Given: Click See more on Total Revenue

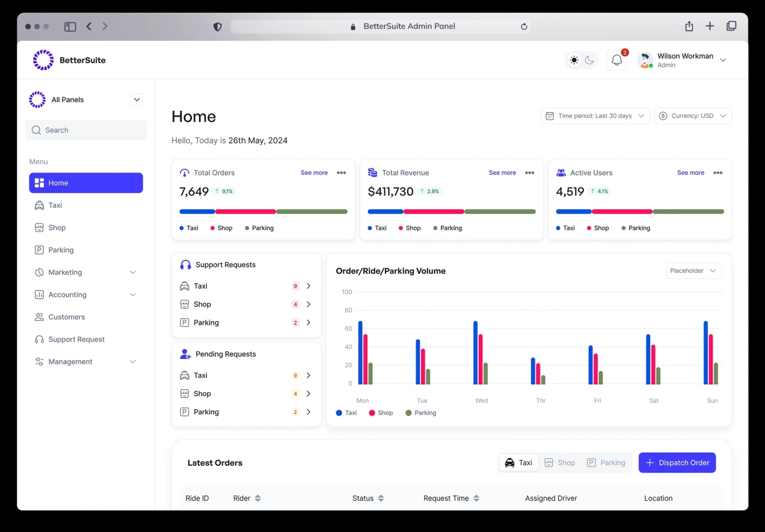Looking at the screenshot, I should [502, 173].
